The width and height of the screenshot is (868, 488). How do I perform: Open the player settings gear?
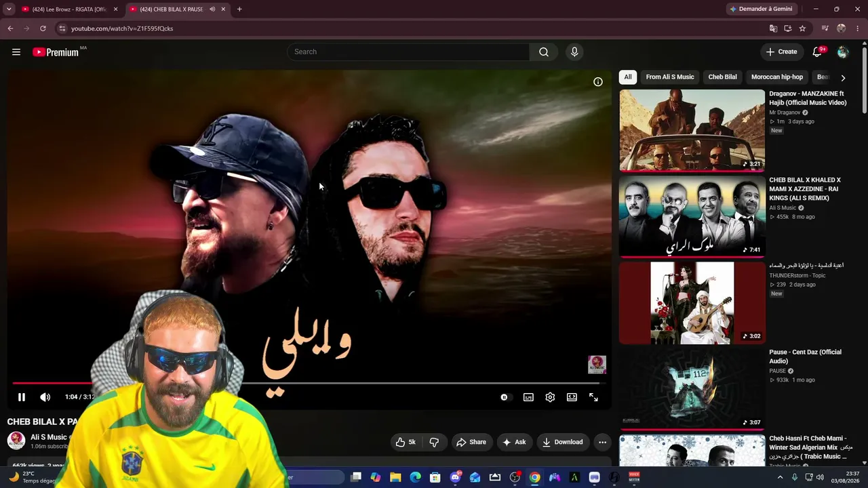(550, 397)
